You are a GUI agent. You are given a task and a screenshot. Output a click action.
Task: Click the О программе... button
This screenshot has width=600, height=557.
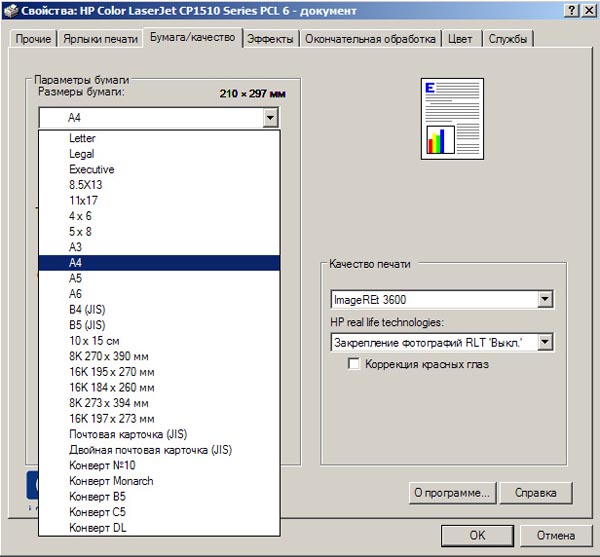(452, 493)
